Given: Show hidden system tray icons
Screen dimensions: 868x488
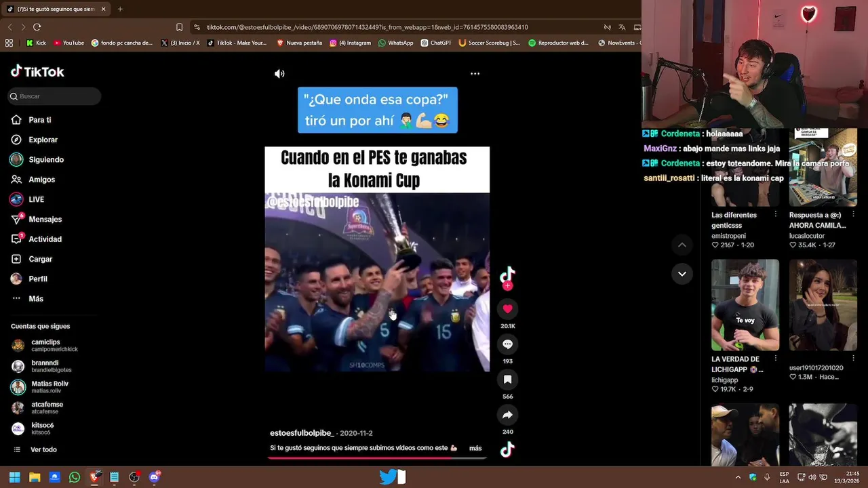Looking at the screenshot, I should (x=738, y=477).
